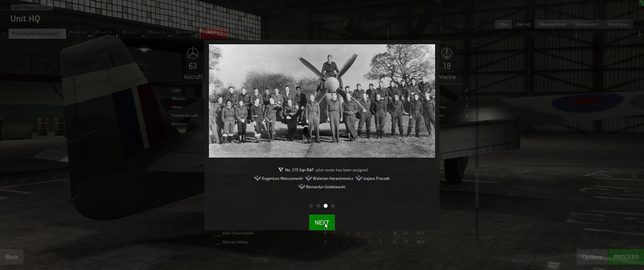Click Main Menu breadcrumb
Screen dimensions: 644x270
24,7
